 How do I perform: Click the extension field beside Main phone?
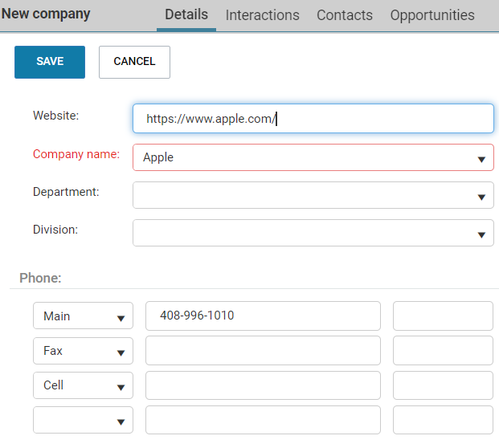443,316
